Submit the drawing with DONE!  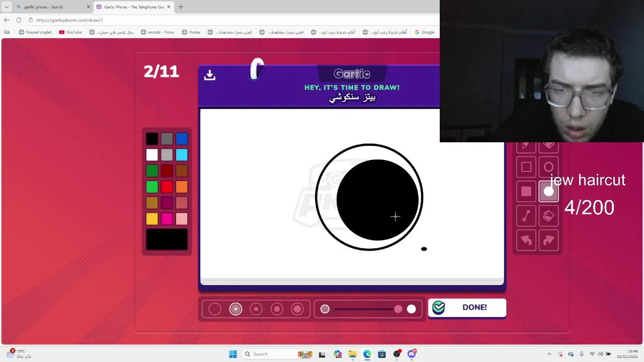click(x=467, y=307)
